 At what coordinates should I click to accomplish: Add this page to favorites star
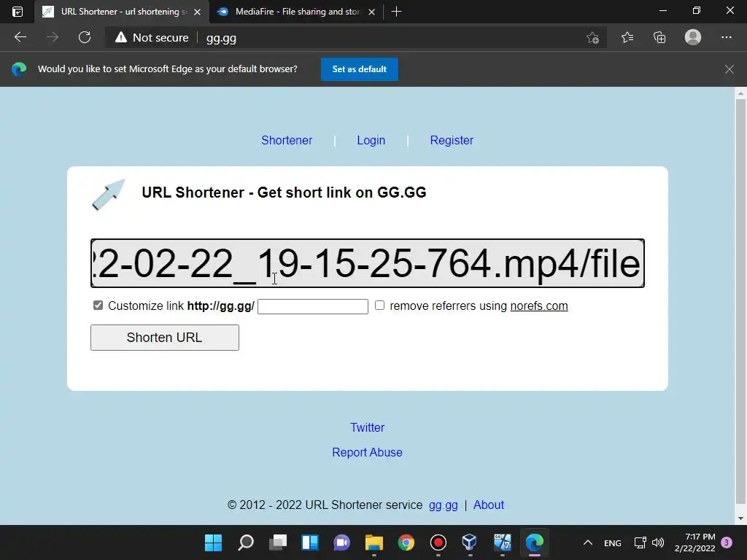click(x=592, y=38)
